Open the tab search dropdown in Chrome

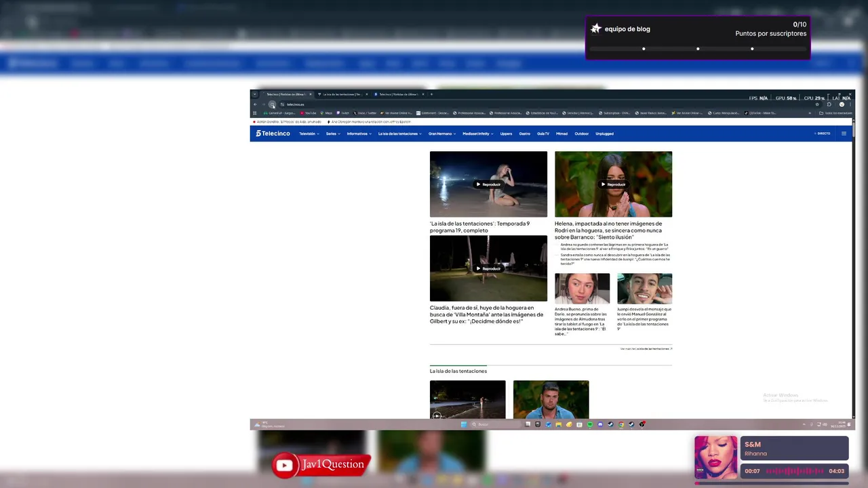(254, 94)
